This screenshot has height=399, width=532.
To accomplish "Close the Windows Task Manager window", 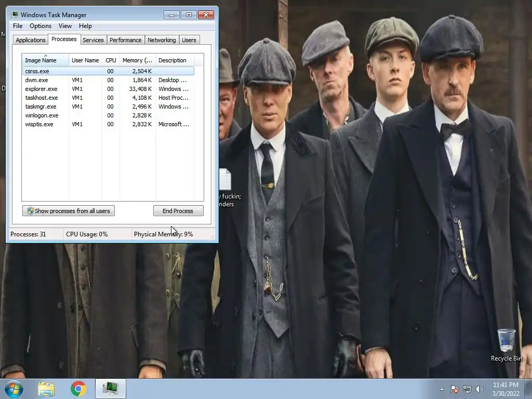I will coord(206,15).
